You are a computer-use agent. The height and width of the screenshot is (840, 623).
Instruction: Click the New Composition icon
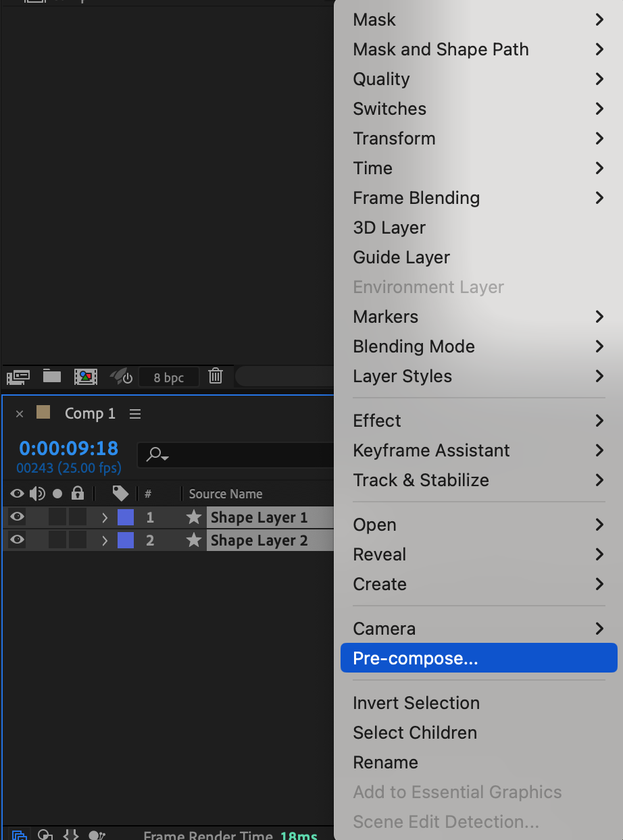[86, 377]
